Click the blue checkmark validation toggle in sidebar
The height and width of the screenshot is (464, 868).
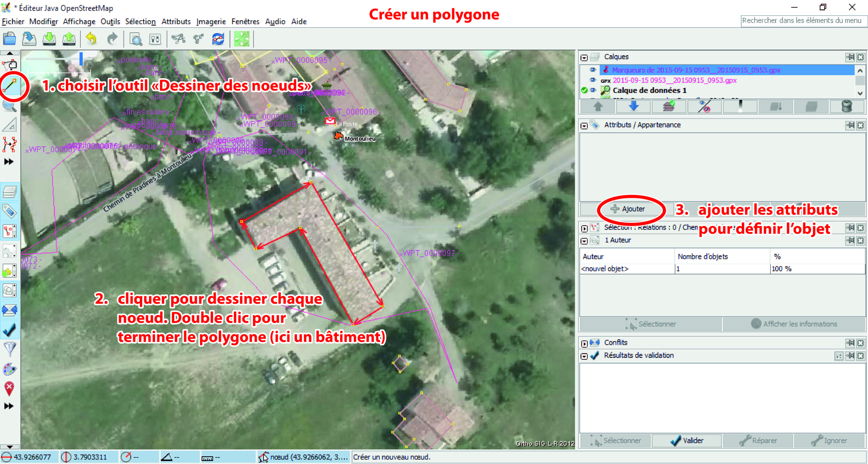(10, 330)
